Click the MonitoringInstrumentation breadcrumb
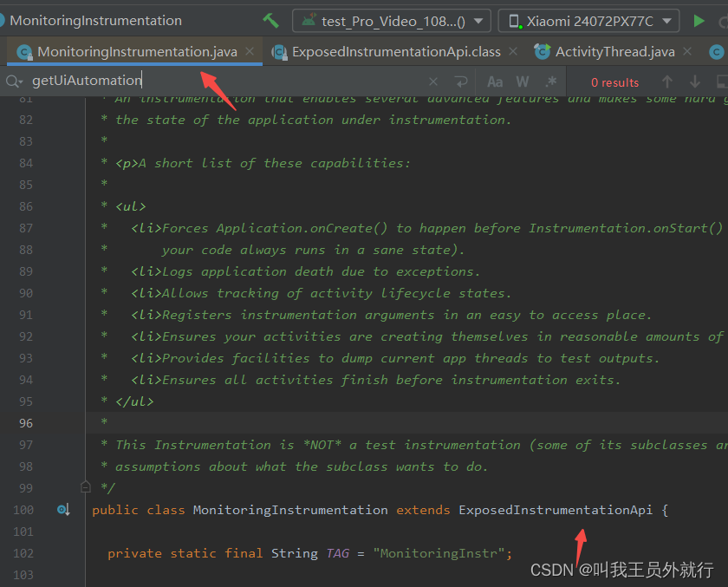The image size is (728, 587). (x=95, y=20)
